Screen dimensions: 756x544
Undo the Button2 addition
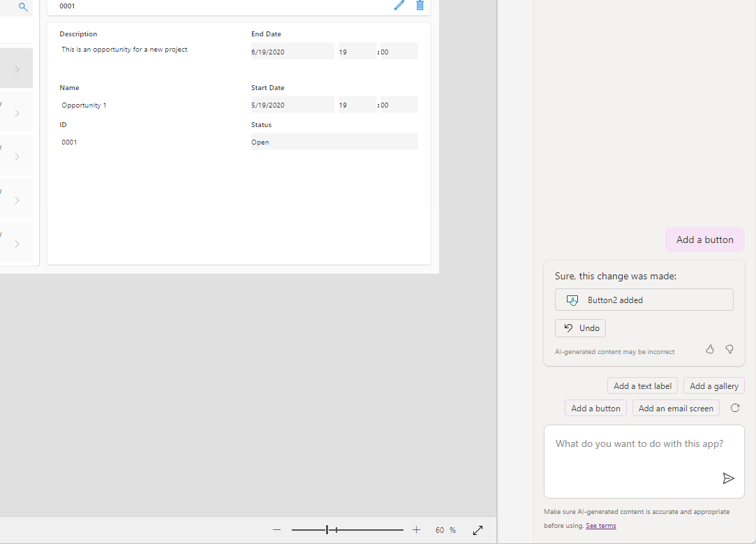[580, 328]
